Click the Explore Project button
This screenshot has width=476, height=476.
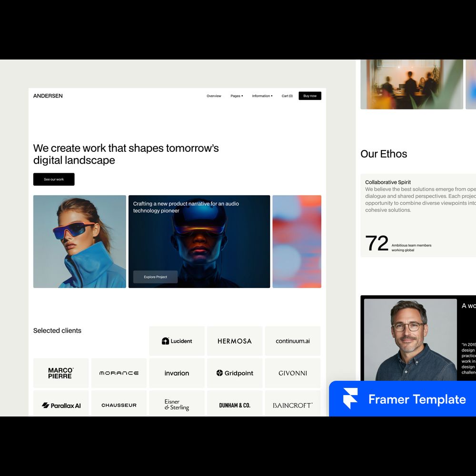155,277
